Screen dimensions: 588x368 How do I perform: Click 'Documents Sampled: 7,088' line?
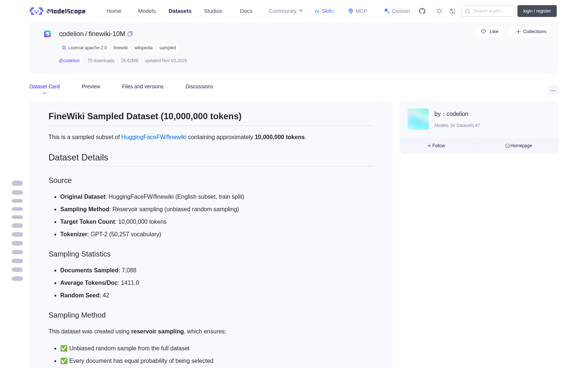click(98, 270)
